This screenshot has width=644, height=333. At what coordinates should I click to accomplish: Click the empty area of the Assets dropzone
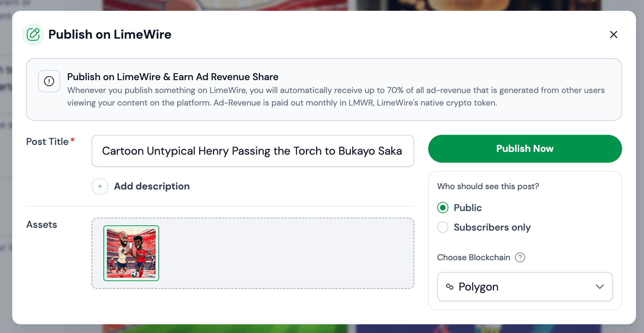(285, 253)
